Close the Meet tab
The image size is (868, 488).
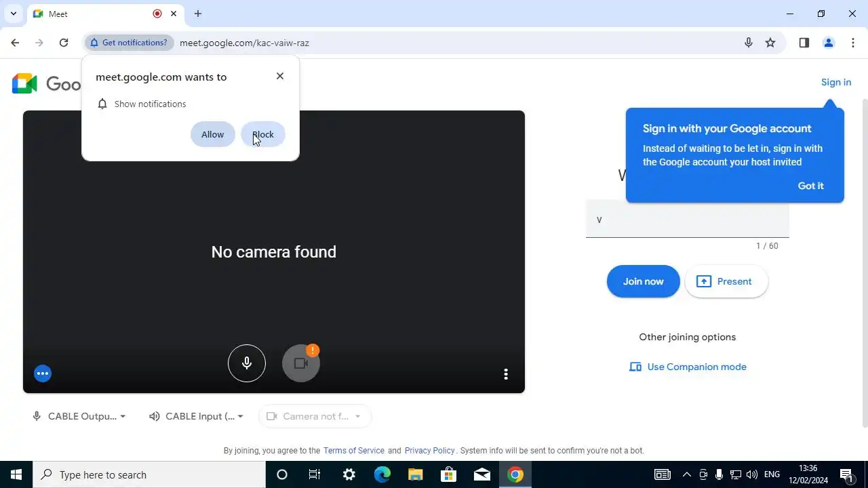pos(174,14)
